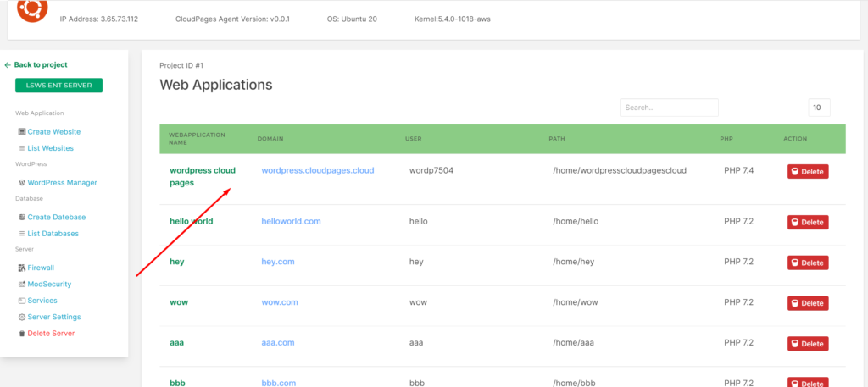Open bbb.com domain link

pyautogui.click(x=278, y=383)
